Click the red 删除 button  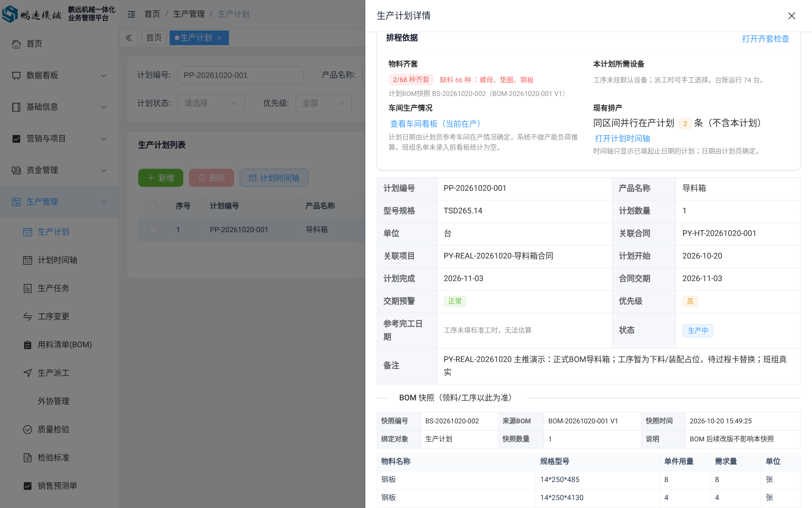tap(212, 178)
